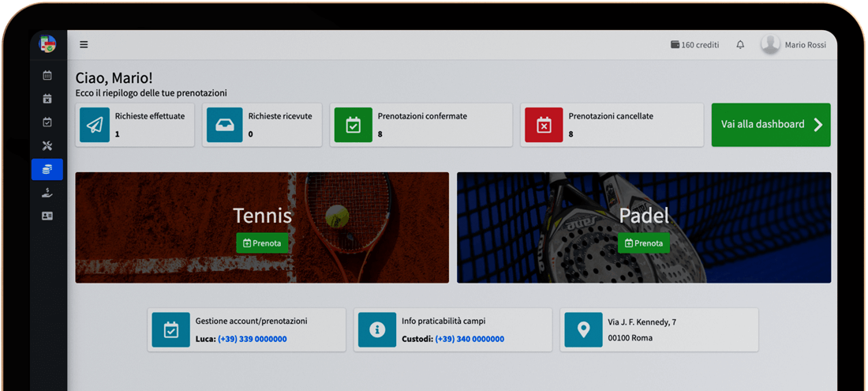Open the calendar-with-checkmark sidebar icon
The height and width of the screenshot is (391, 868).
[x=47, y=122]
